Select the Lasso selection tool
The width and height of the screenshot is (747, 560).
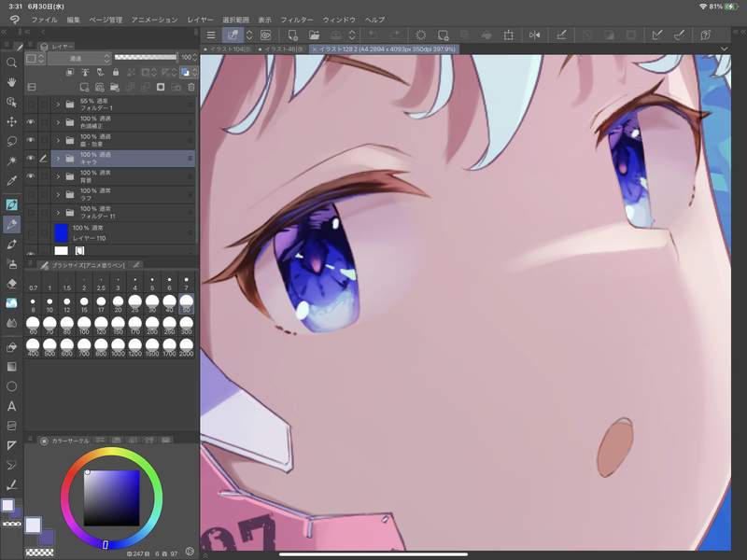click(x=12, y=141)
